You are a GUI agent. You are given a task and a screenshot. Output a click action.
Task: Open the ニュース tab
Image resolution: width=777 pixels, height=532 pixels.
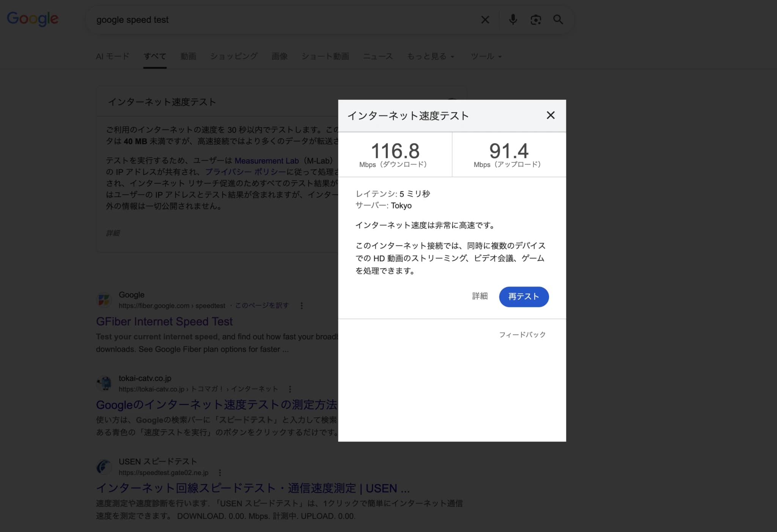point(378,57)
